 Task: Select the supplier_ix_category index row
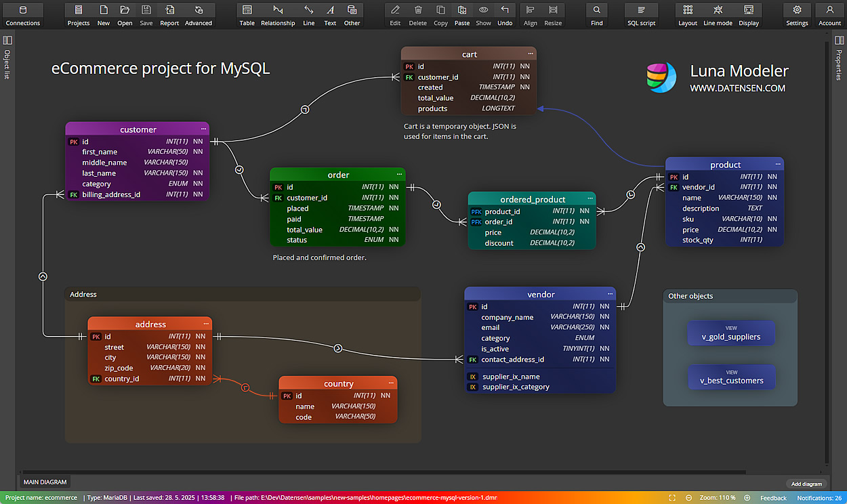540,387
